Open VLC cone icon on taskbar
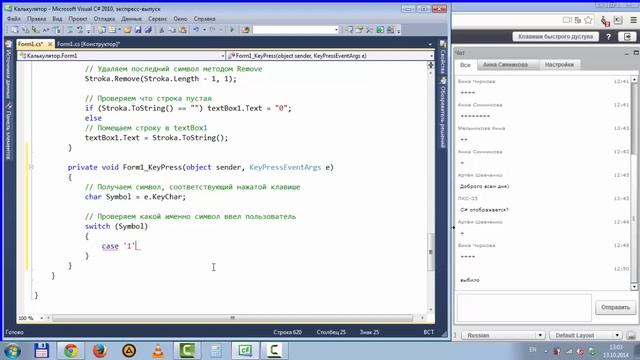 coord(158,351)
